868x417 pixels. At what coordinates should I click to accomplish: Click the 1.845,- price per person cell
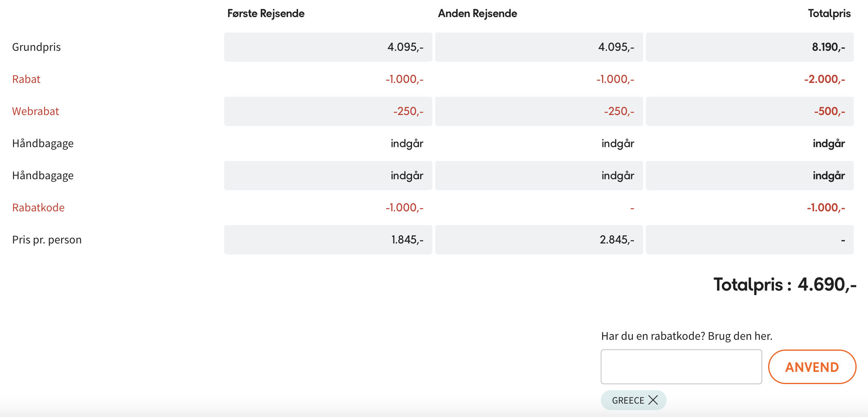point(407,240)
